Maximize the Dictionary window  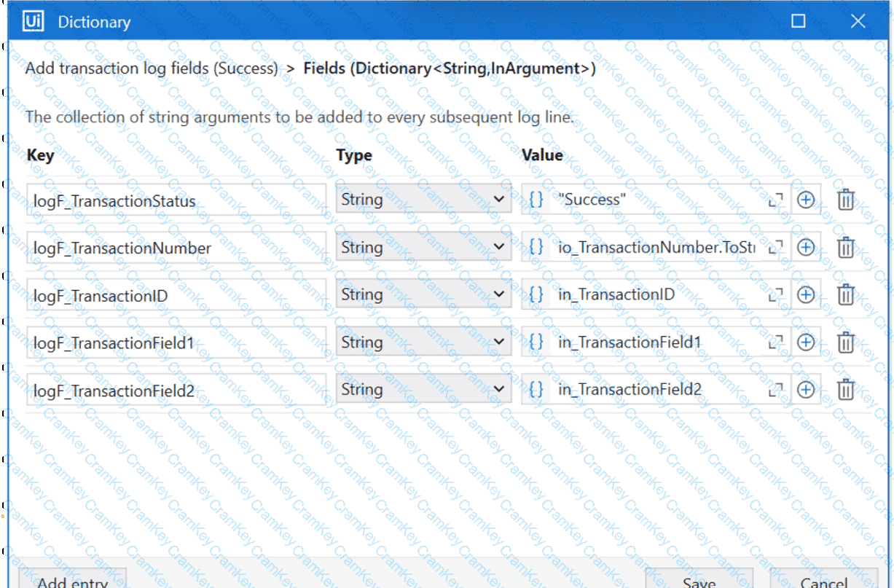(799, 21)
